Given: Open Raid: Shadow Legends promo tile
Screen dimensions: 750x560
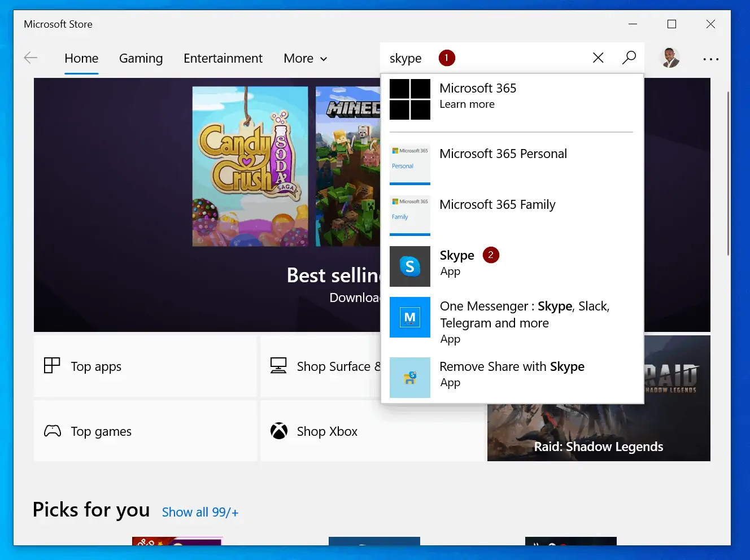Looking at the screenshot, I should [599, 432].
